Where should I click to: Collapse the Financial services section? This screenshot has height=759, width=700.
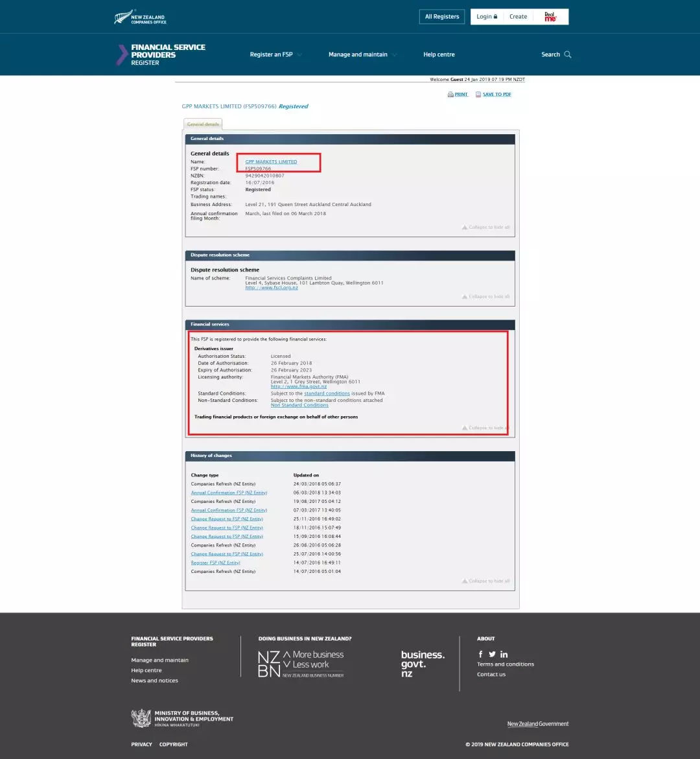[x=485, y=428]
